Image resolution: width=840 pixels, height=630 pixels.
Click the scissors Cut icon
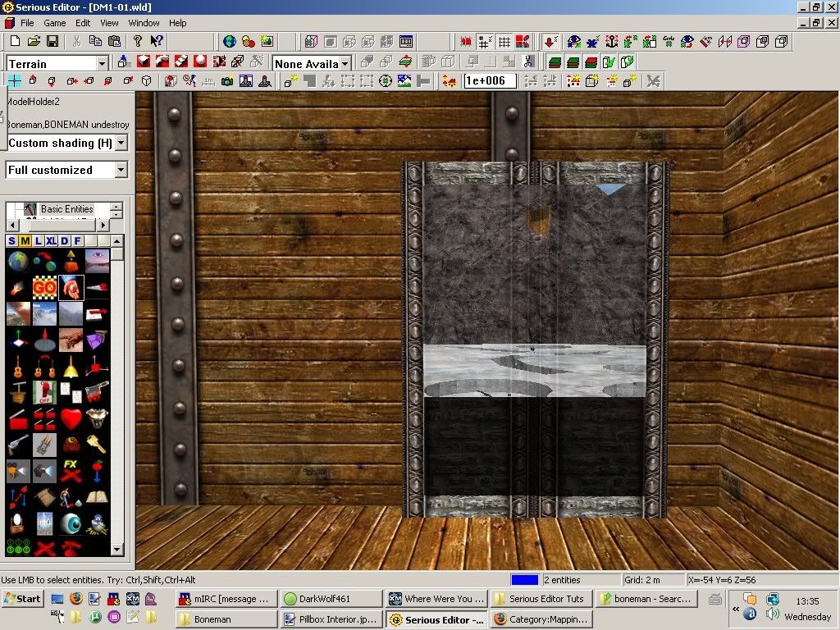coord(76,41)
